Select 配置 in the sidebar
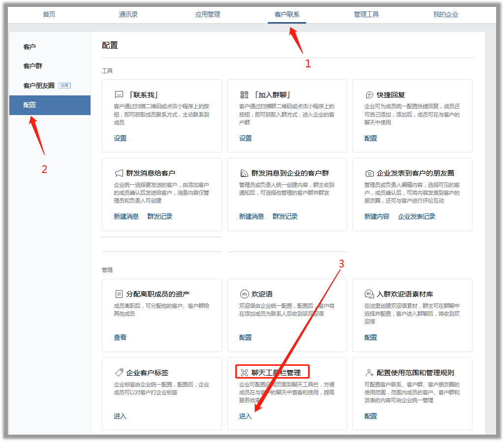 tap(50, 105)
